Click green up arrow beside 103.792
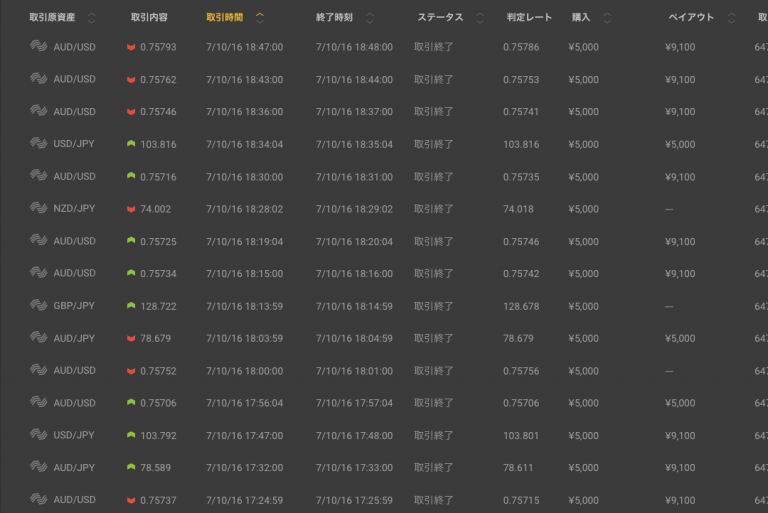Screen dimensions: 768x513 (x=131, y=435)
